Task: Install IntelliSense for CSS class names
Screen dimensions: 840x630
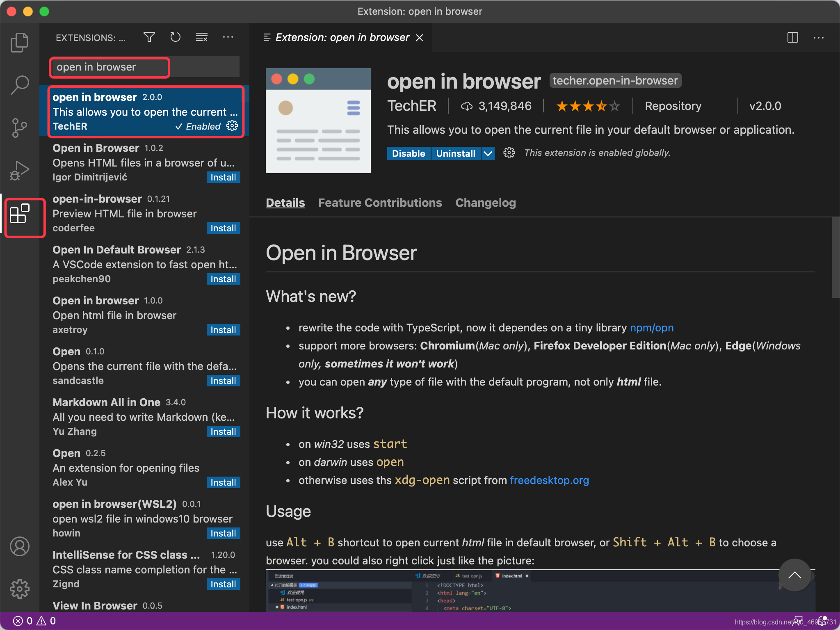Action: pyautogui.click(x=223, y=584)
